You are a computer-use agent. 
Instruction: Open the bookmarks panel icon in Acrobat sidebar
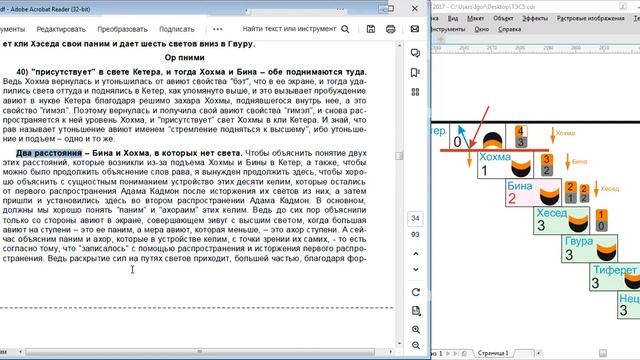pyautogui.click(x=415, y=73)
